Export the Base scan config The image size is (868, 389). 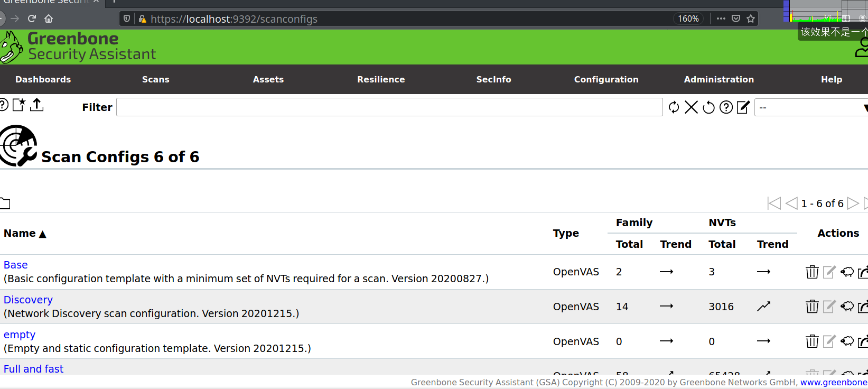[863, 272]
